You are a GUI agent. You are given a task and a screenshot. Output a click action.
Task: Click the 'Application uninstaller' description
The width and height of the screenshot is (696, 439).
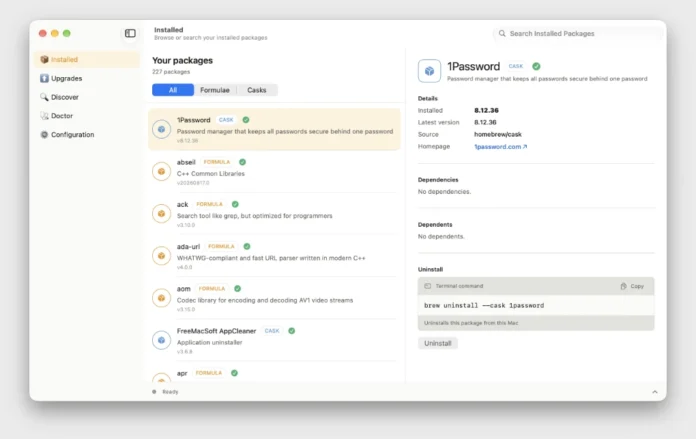(x=210, y=342)
